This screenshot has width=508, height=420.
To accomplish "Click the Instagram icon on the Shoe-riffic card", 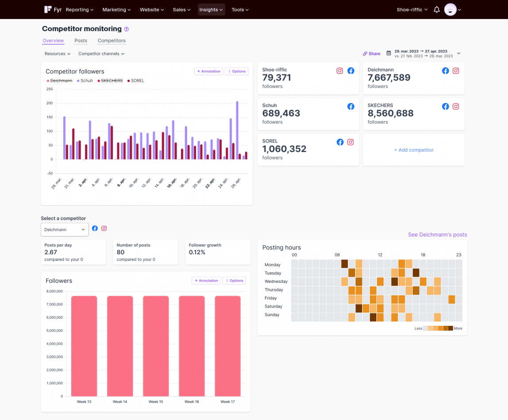I will [x=339, y=70].
